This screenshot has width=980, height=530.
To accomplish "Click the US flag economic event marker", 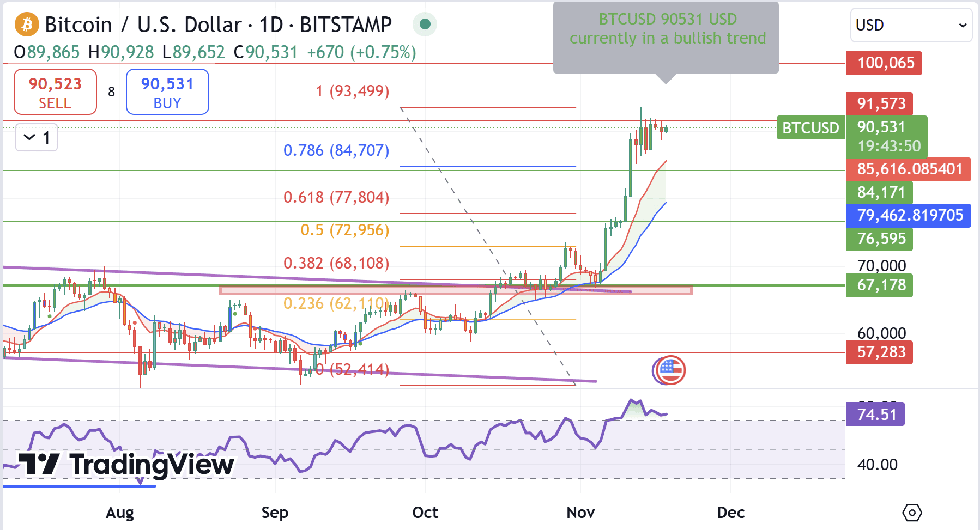I will click(x=670, y=370).
